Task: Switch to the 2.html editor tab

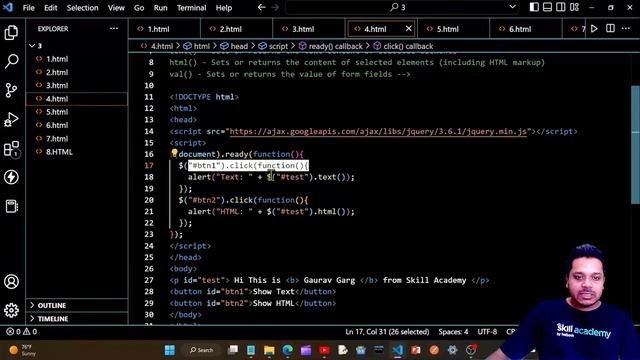Action: (x=237, y=29)
